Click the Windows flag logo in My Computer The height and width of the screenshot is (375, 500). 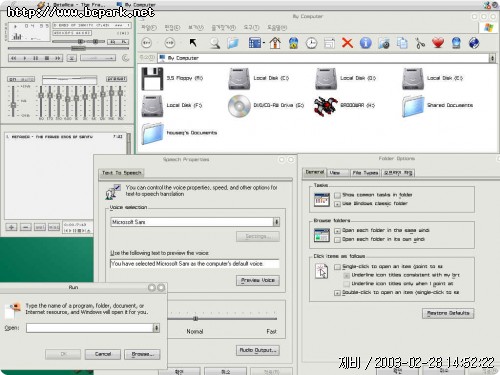click(488, 28)
